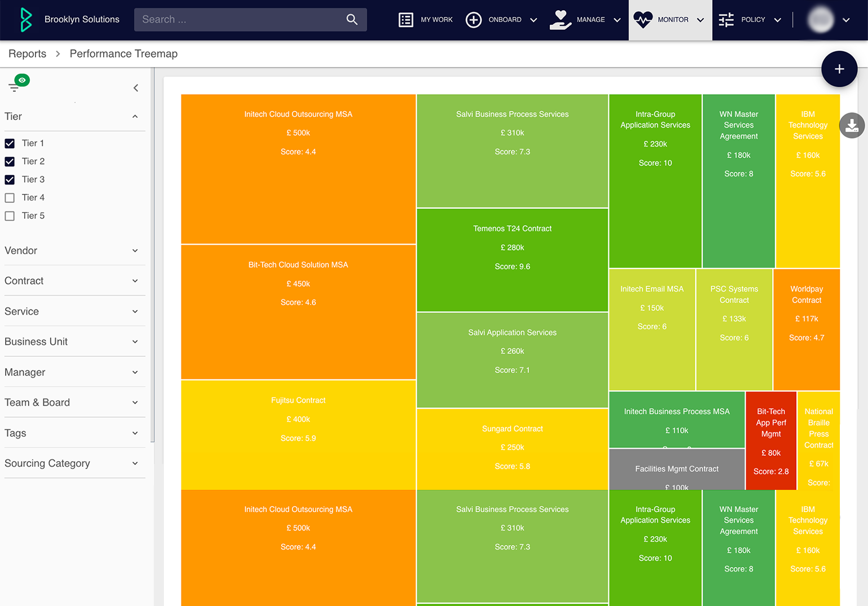Open the Manage menu dropdown arrow

pyautogui.click(x=617, y=20)
